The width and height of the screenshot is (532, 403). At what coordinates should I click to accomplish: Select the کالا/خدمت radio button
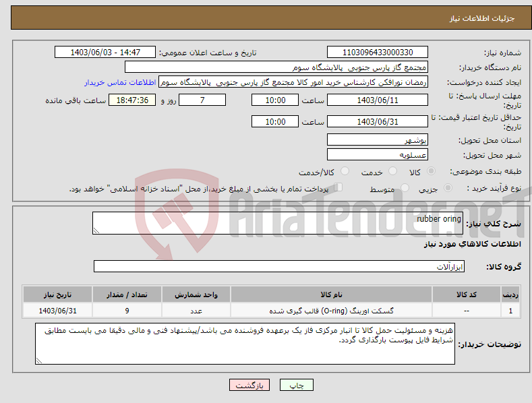coord(345,171)
